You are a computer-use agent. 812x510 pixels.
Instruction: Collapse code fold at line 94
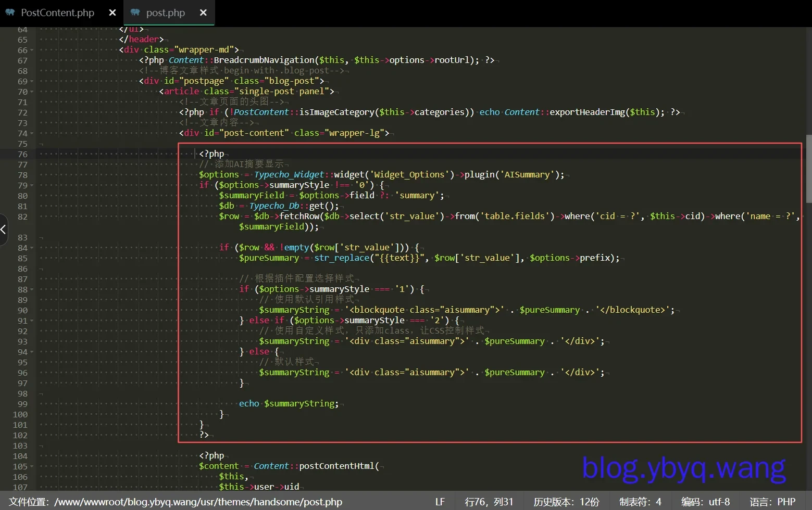click(x=32, y=352)
